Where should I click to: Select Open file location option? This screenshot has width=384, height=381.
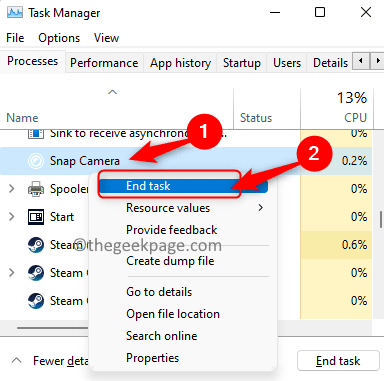pos(173,314)
